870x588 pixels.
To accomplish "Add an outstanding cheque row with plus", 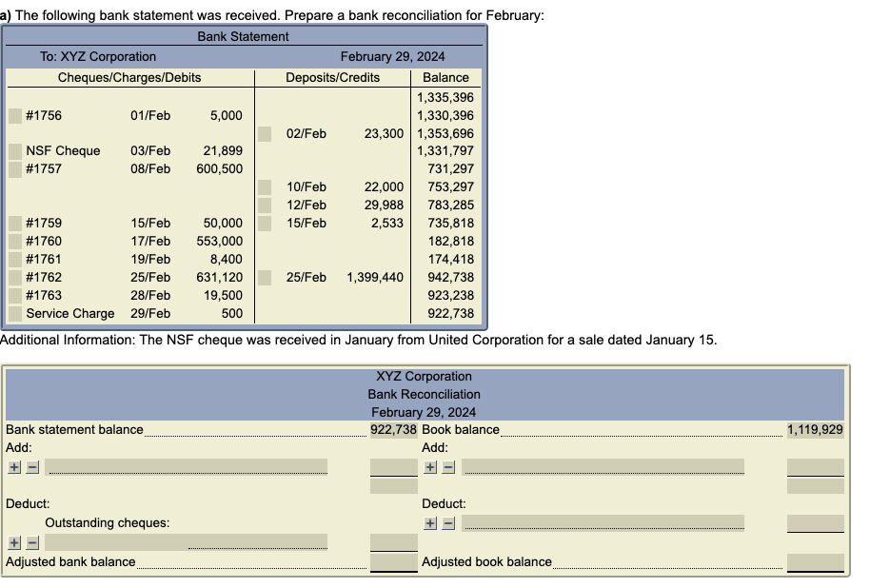I will pos(14,542).
